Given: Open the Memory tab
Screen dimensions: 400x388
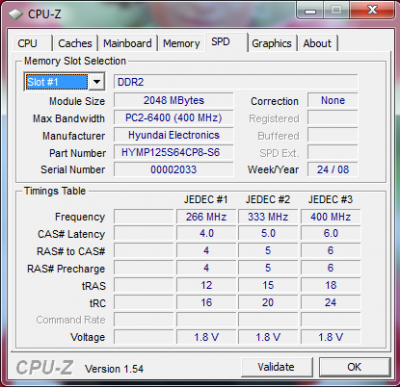Looking at the screenshot, I should (181, 43).
